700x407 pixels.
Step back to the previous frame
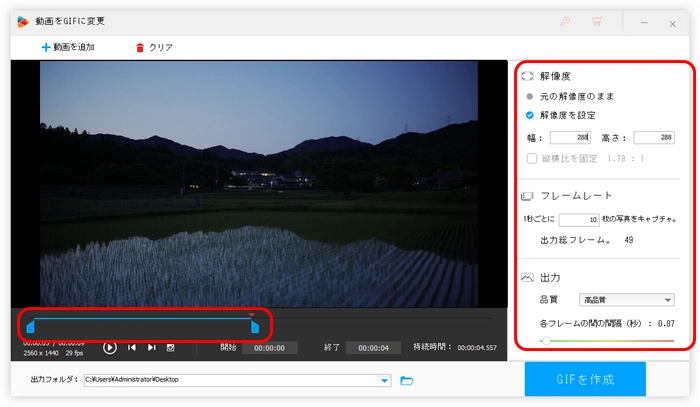(x=132, y=347)
